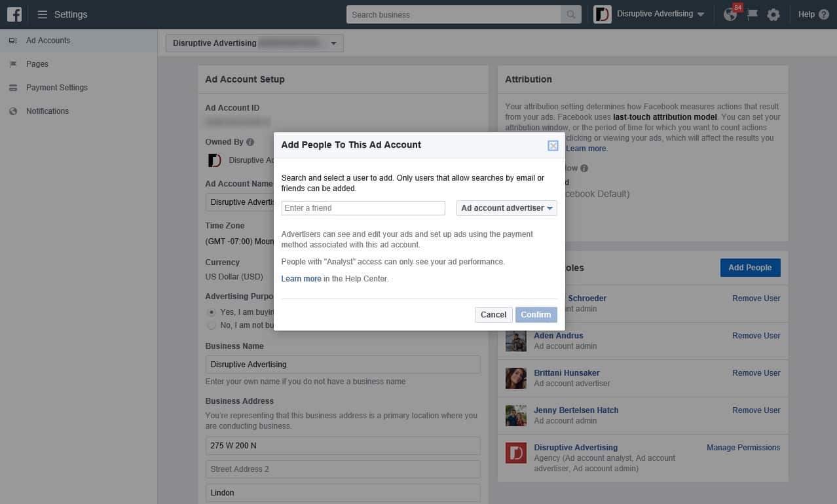The image size is (837, 504).
Task: Close the Add People dialog
Action: pyautogui.click(x=553, y=146)
